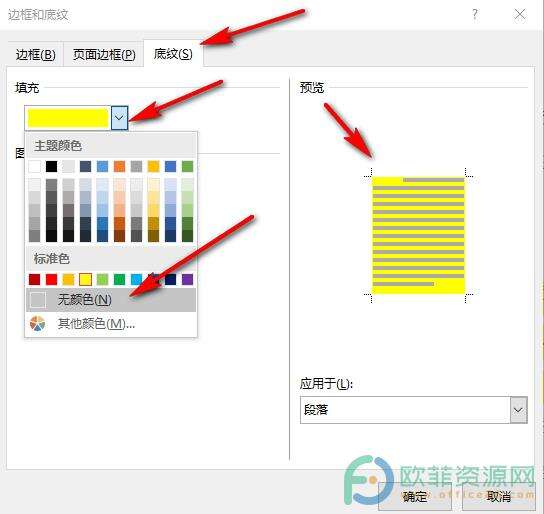Pick the orange theme color swatch

pyautogui.click(x=119, y=166)
